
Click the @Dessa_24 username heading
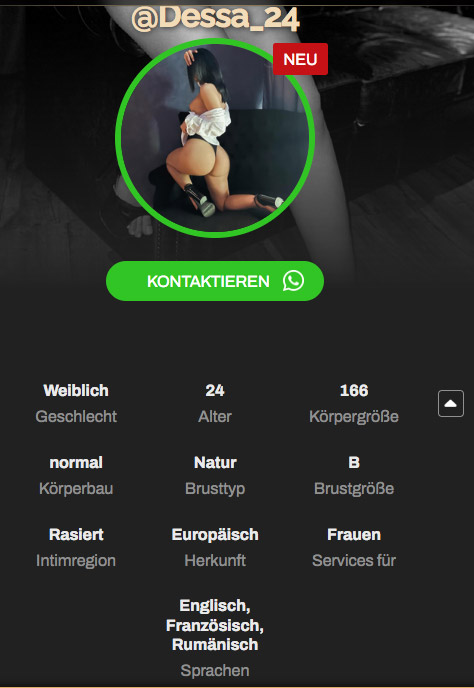click(x=215, y=18)
